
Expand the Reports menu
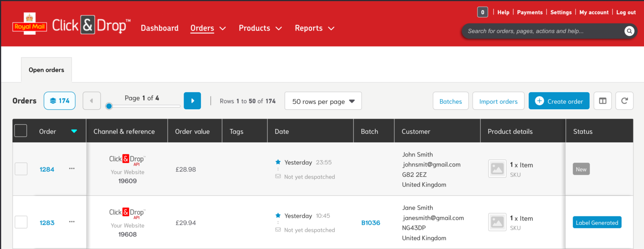314,28
